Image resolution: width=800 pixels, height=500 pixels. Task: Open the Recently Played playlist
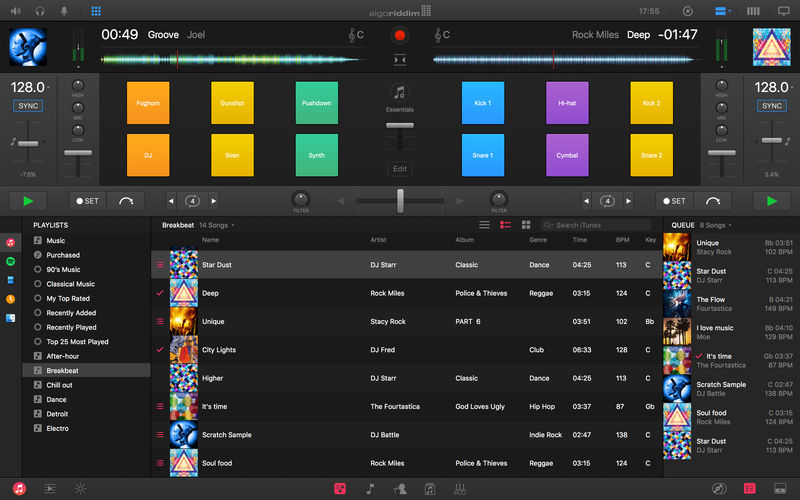click(x=71, y=327)
